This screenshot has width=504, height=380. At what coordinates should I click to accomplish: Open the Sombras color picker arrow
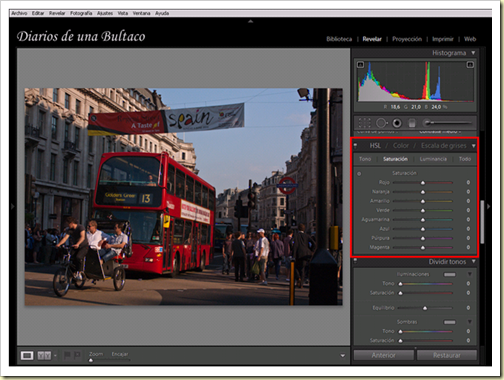tap(470, 322)
